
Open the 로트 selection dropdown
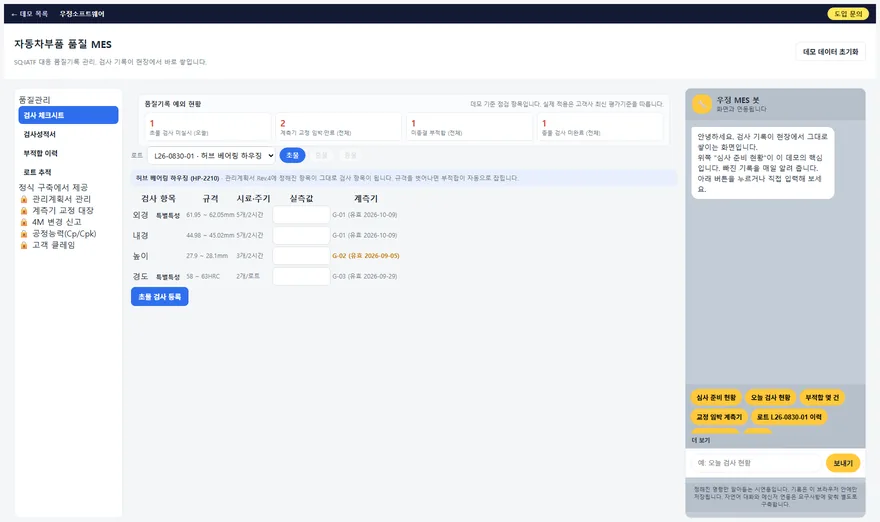[x=211, y=155]
